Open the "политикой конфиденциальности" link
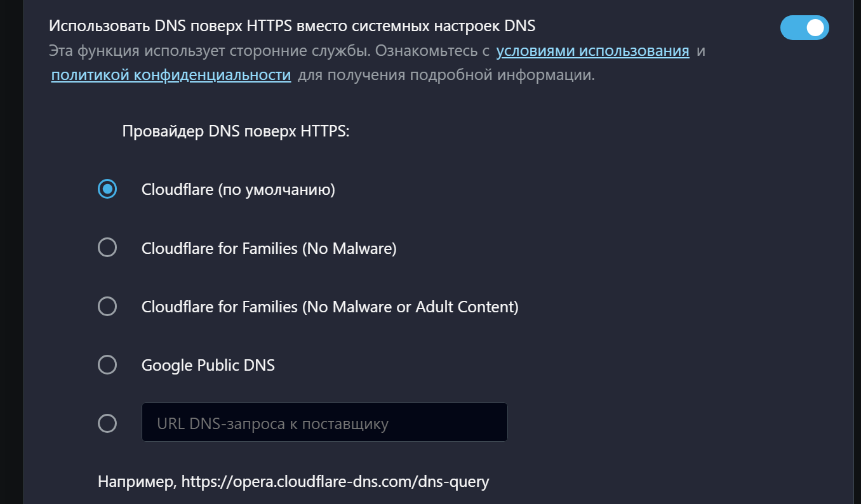 coord(171,76)
